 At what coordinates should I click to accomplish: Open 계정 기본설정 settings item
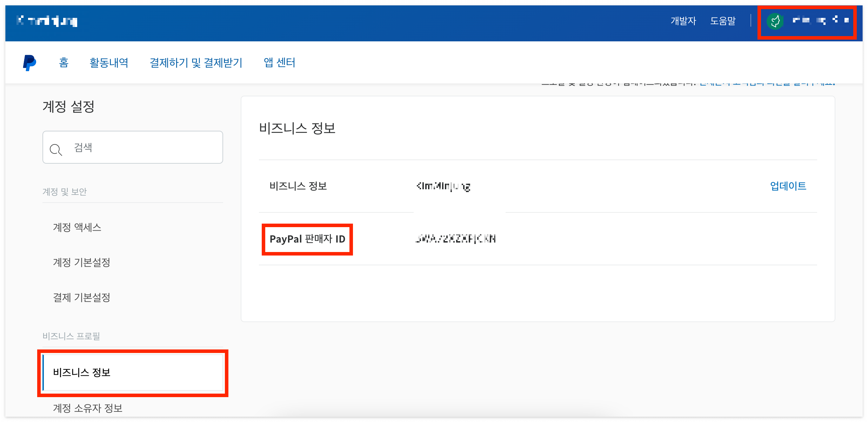click(x=81, y=263)
